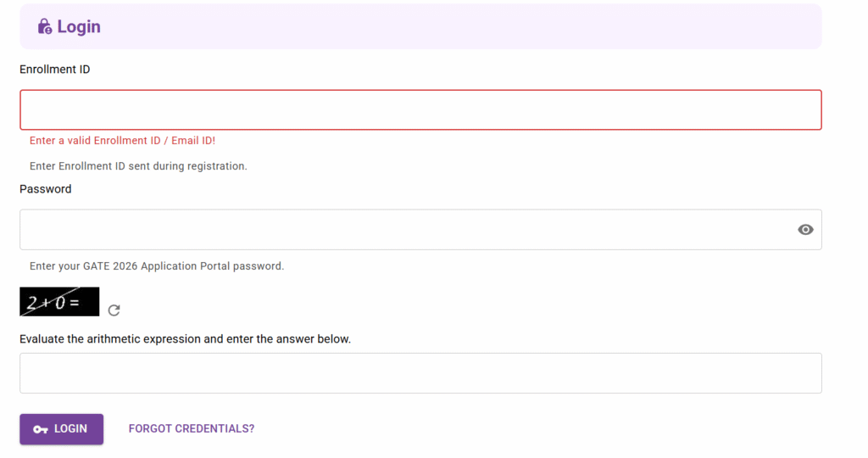868x458 pixels.
Task: Click the 'Evaluate the arithmetic expression' instruction
Action: [185, 339]
